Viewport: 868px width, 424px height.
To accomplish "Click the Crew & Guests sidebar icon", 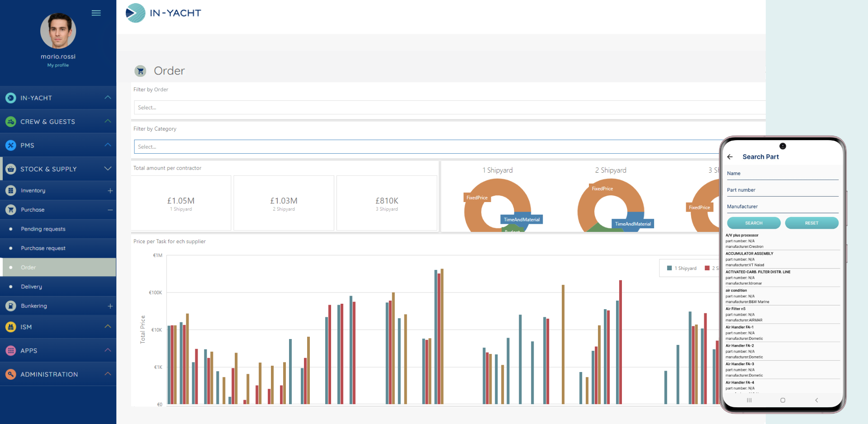I will (x=11, y=122).
